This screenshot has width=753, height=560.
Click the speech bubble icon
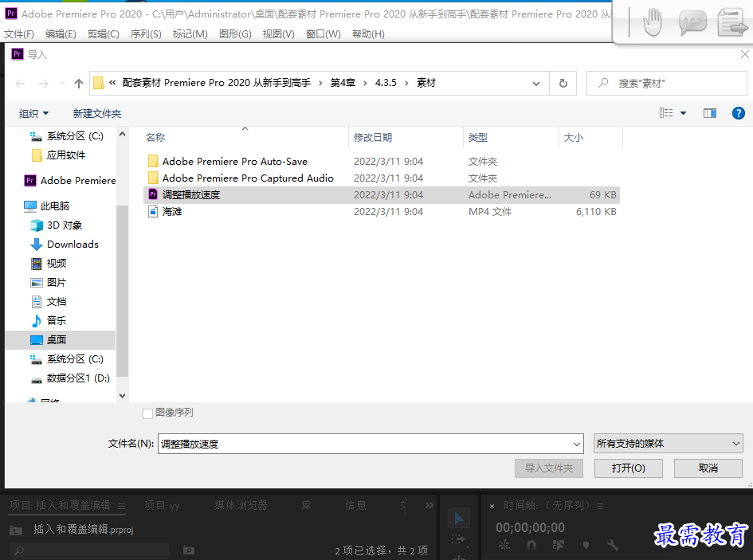[x=692, y=23]
